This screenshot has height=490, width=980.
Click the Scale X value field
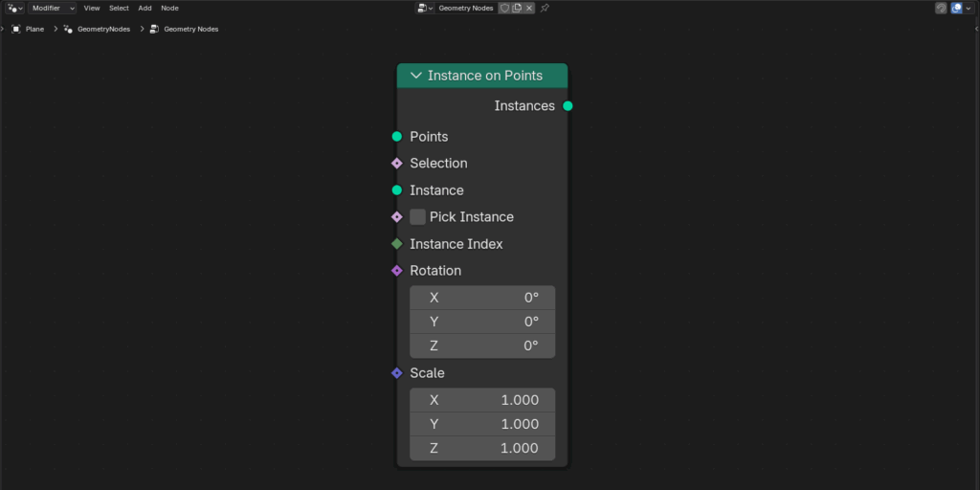click(x=482, y=400)
